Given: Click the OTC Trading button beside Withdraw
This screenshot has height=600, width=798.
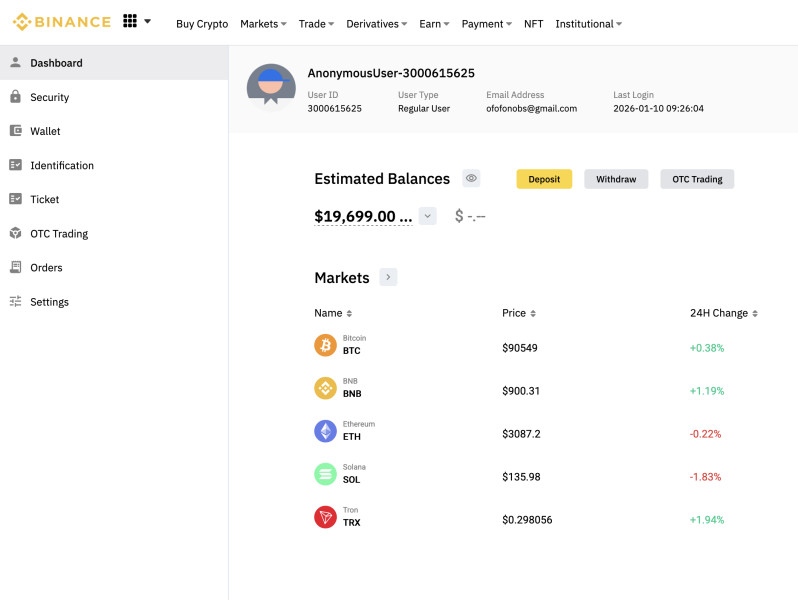Looking at the screenshot, I should coord(697,179).
